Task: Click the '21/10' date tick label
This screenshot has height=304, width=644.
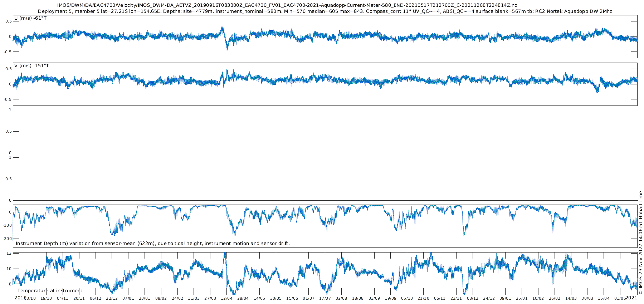Action: (424, 298)
